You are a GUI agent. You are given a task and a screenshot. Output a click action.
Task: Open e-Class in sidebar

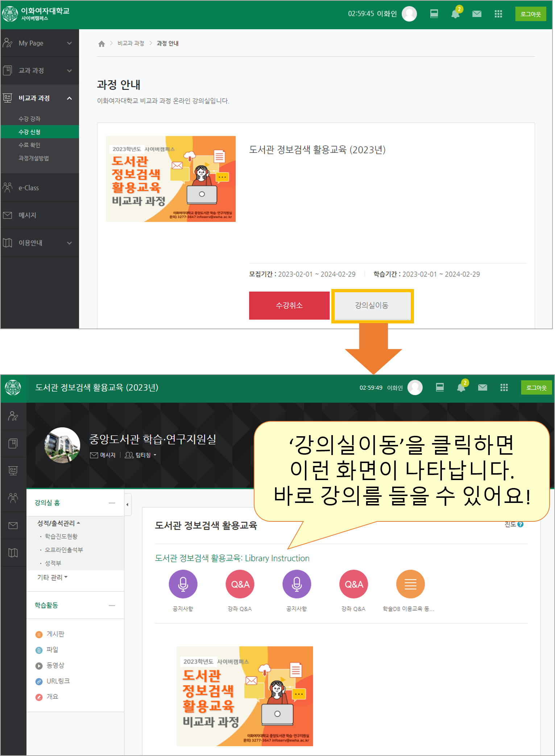click(40, 188)
